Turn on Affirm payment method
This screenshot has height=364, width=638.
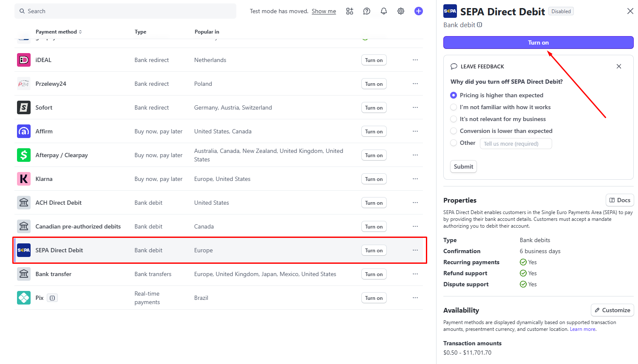coord(374,131)
